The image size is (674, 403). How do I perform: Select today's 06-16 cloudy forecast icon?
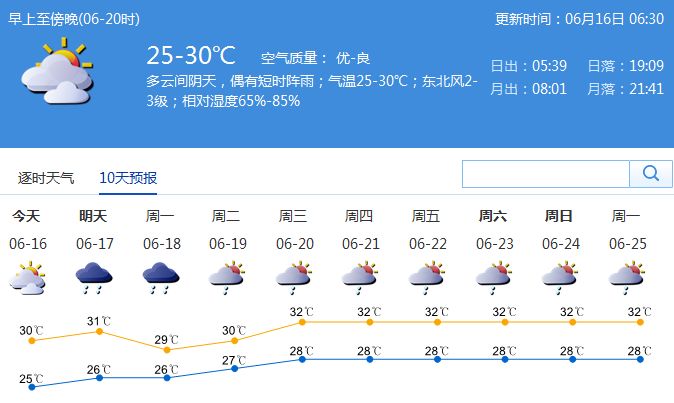(28, 278)
